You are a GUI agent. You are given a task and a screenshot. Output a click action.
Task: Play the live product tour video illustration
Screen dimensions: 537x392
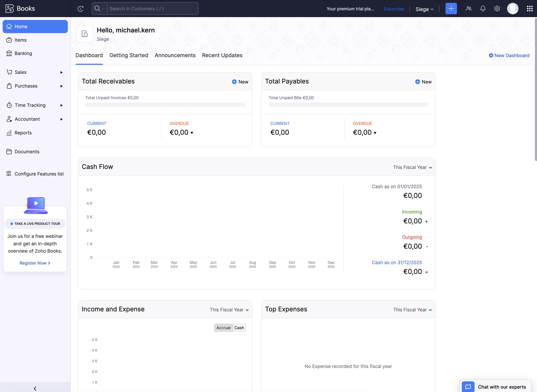pos(36,205)
